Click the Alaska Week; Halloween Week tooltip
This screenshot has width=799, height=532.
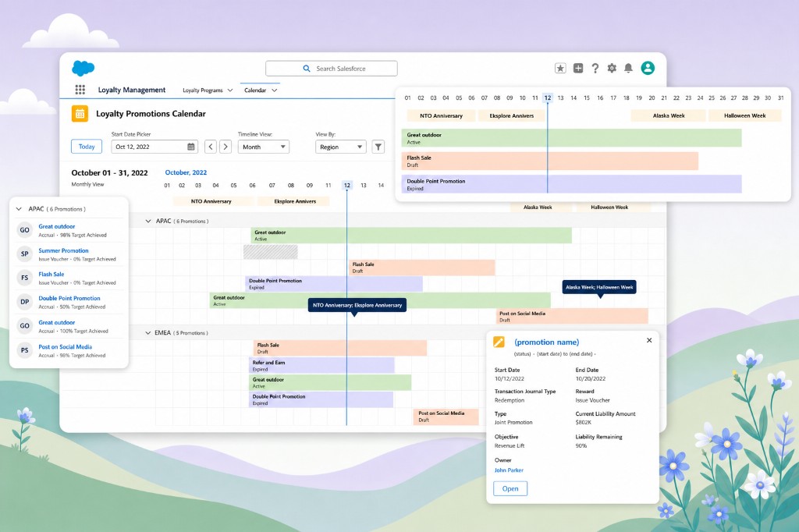coord(599,287)
